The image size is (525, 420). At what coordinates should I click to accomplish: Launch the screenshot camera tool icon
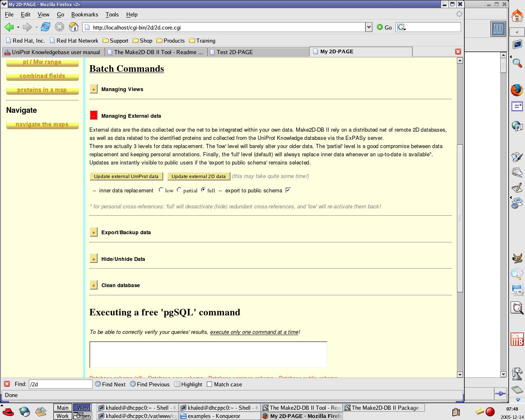pyautogui.click(x=517, y=289)
